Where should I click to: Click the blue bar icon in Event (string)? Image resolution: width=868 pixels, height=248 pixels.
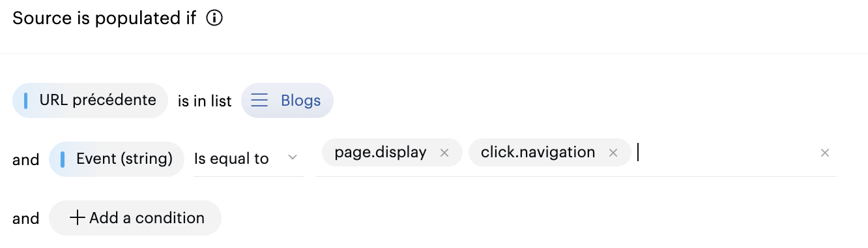tap(63, 159)
